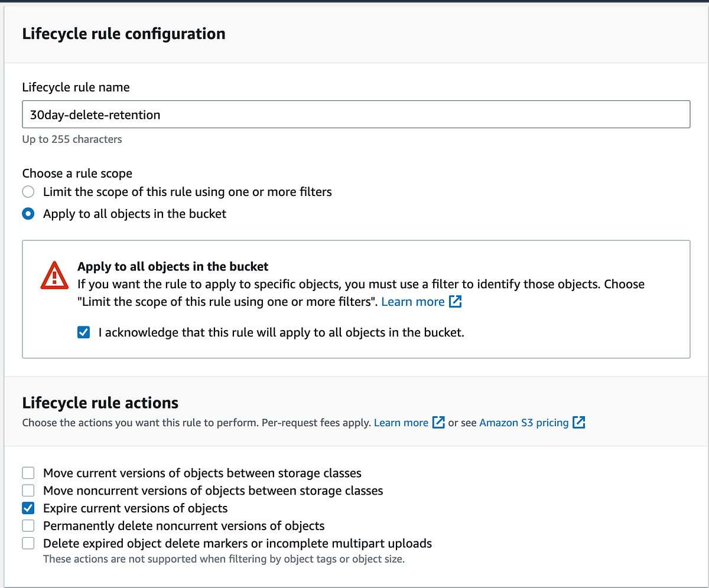The width and height of the screenshot is (709, 588).
Task: Click the red warning triangle icon
Action: [x=54, y=276]
